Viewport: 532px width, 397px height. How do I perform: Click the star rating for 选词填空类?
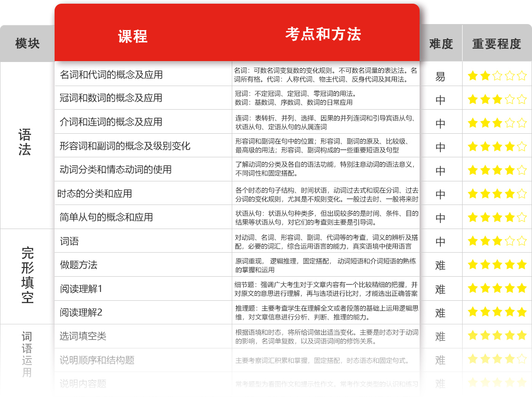pos(497,335)
